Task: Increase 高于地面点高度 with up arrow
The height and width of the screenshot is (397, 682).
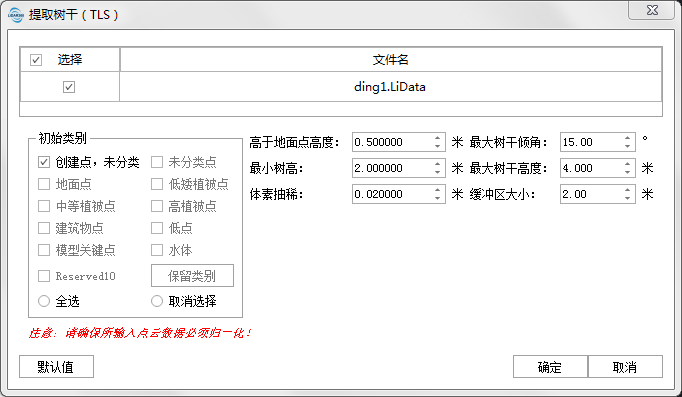Action: tap(438, 138)
